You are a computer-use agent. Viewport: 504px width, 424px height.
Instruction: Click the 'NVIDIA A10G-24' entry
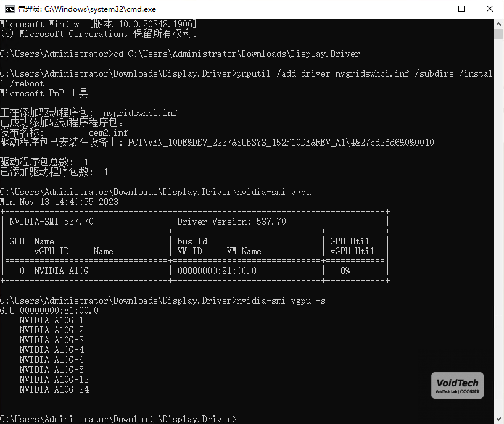coord(54,389)
